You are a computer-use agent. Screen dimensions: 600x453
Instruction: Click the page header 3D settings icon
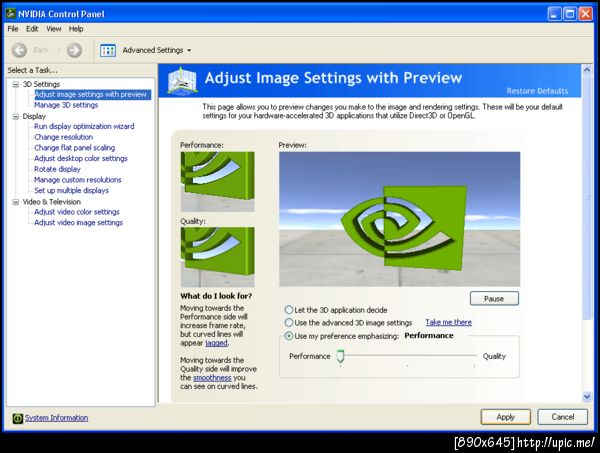183,81
